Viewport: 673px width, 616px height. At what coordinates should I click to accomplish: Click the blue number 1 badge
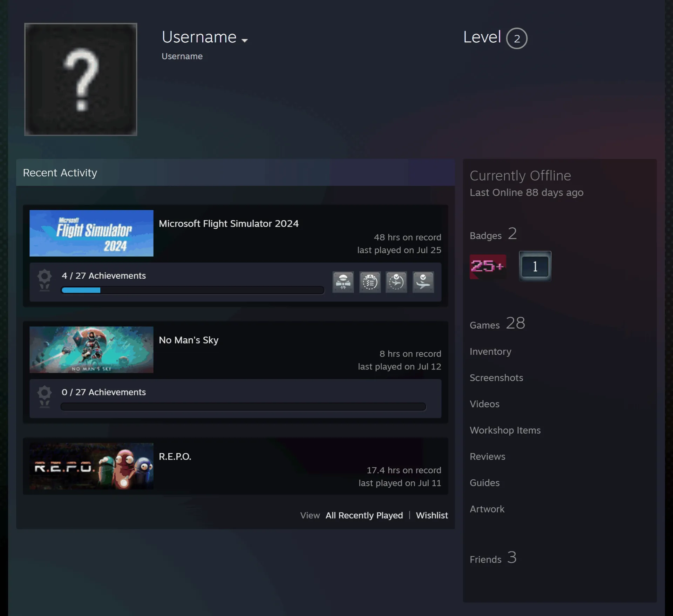point(535,266)
